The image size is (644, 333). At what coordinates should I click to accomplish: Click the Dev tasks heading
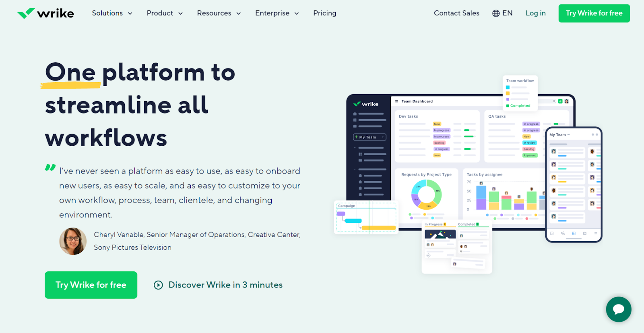tap(408, 116)
